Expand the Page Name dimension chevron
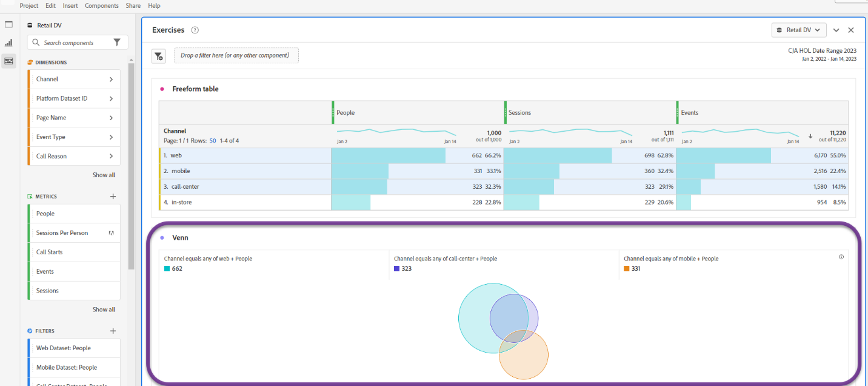 point(111,118)
